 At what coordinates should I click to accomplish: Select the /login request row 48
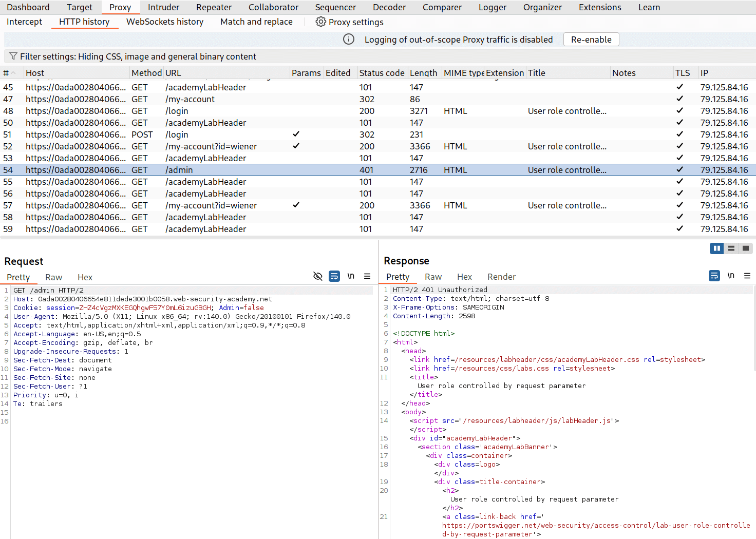pyautogui.click(x=177, y=111)
